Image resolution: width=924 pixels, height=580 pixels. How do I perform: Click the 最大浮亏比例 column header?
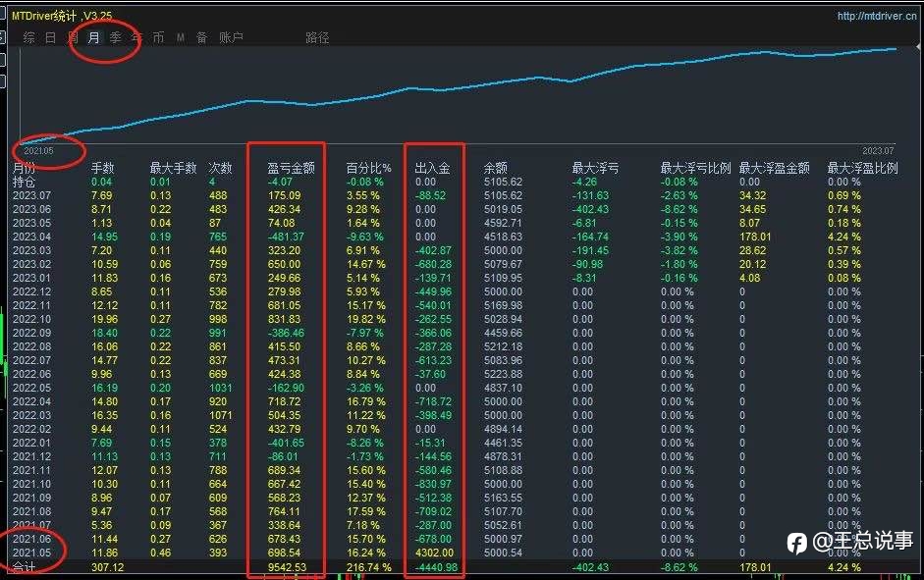[695, 168]
